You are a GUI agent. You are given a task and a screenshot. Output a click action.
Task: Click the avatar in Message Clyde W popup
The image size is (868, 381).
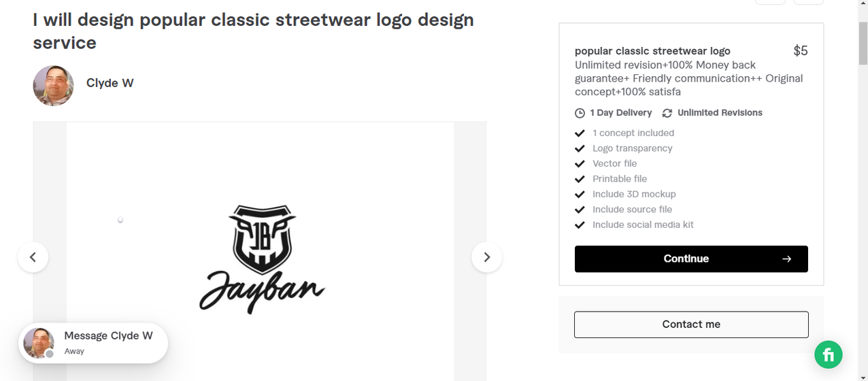(39, 343)
